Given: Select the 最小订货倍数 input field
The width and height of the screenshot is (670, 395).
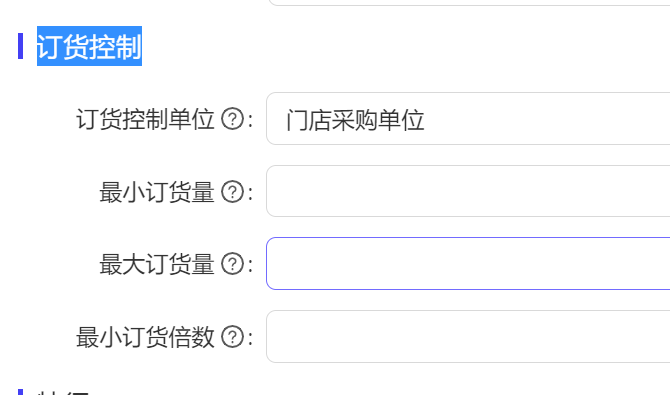Looking at the screenshot, I should 468,336.
